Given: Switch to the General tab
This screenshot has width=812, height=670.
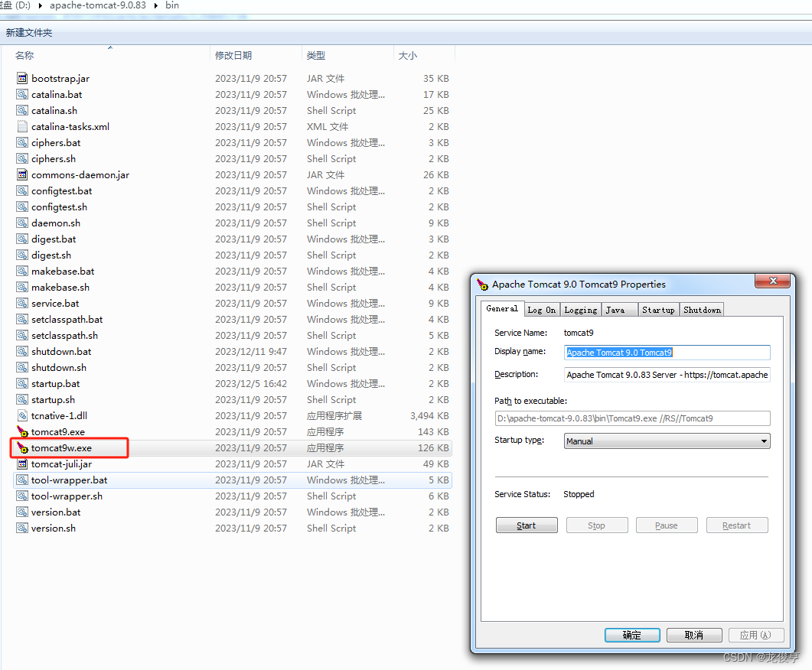Looking at the screenshot, I should point(502,308).
